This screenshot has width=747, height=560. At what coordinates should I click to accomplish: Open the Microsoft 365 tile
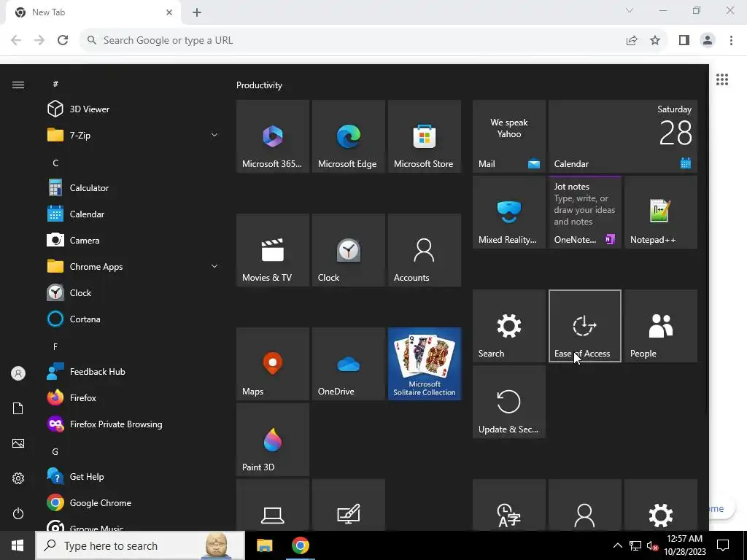coord(273,136)
